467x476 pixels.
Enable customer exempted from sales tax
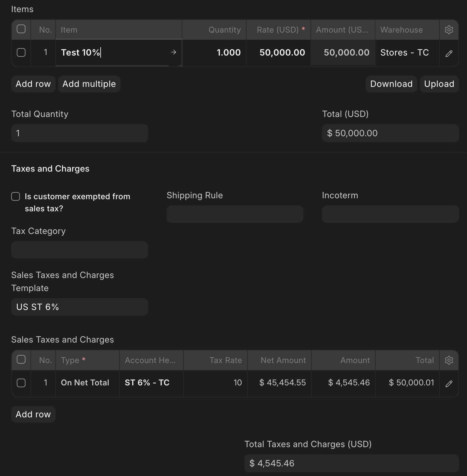pyautogui.click(x=16, y=196)
